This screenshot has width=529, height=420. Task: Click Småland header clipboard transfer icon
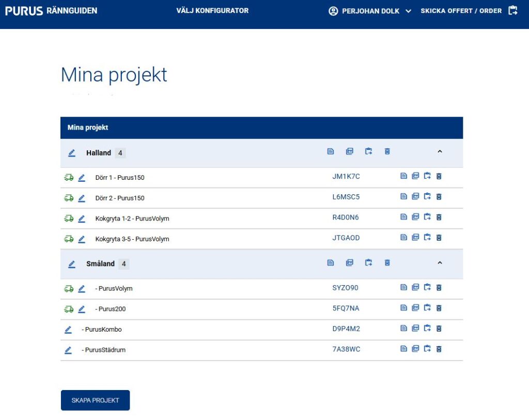tap(368, 263)
